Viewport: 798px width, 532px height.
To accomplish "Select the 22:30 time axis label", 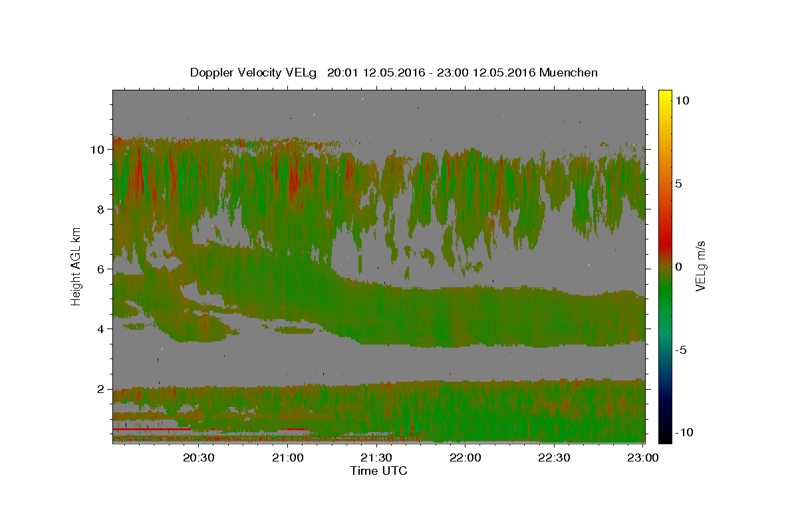I will pos(554,458).
